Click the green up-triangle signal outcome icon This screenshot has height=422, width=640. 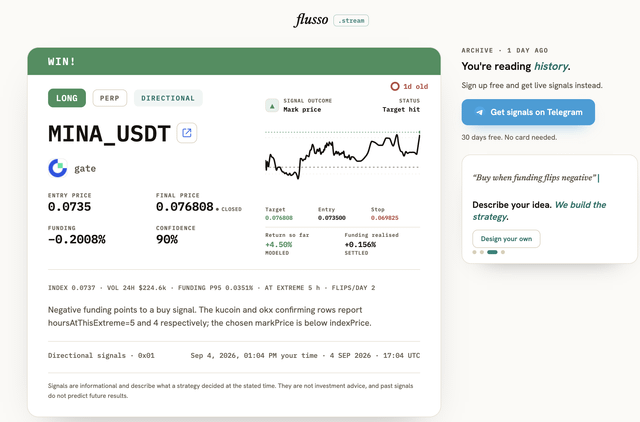(272, 105)
